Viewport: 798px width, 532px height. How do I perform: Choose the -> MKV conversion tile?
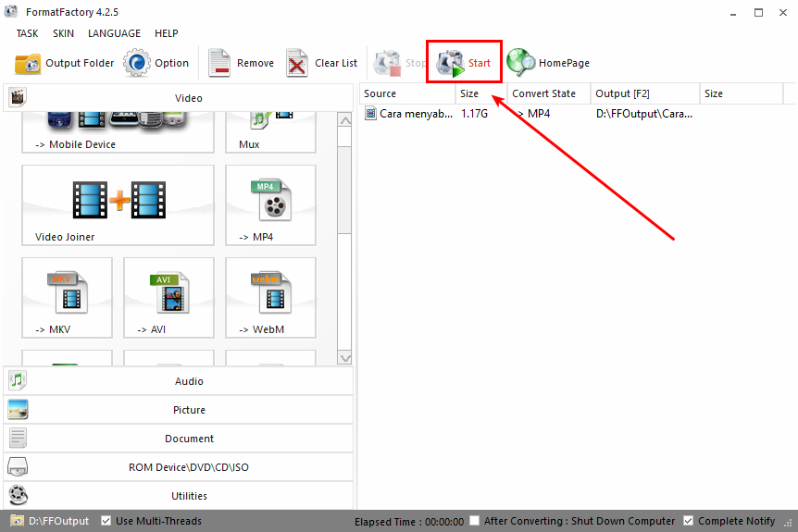(67, 298)
